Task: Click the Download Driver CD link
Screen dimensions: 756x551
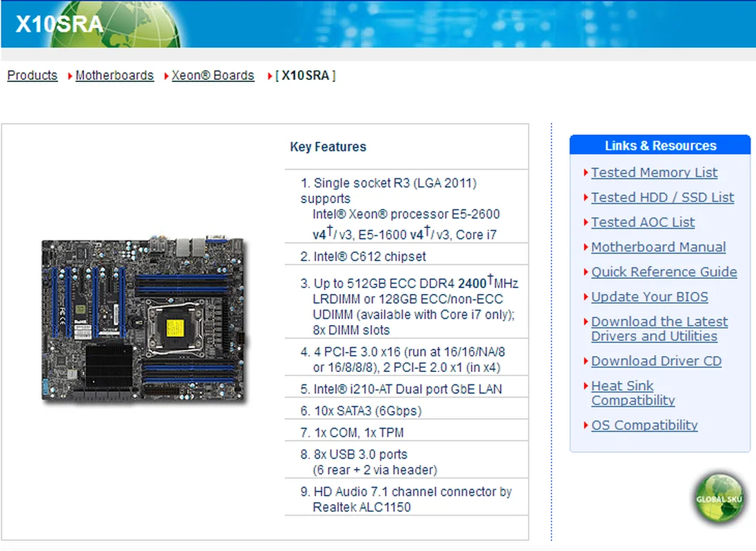Action: pos(656,361)
